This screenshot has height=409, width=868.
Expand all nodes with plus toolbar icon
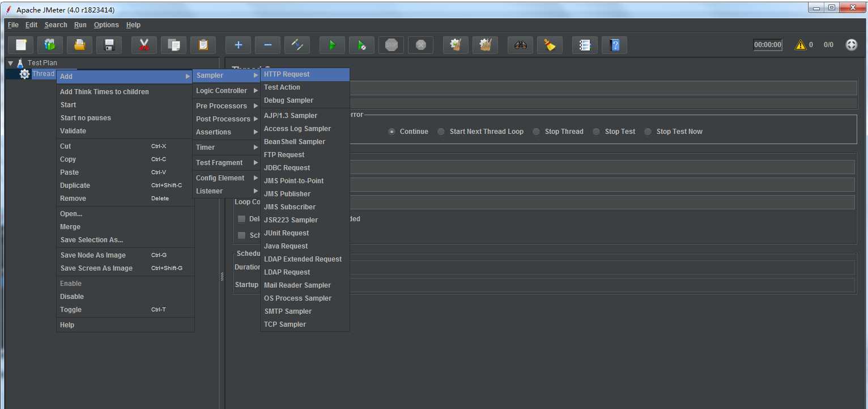point(238,45)
